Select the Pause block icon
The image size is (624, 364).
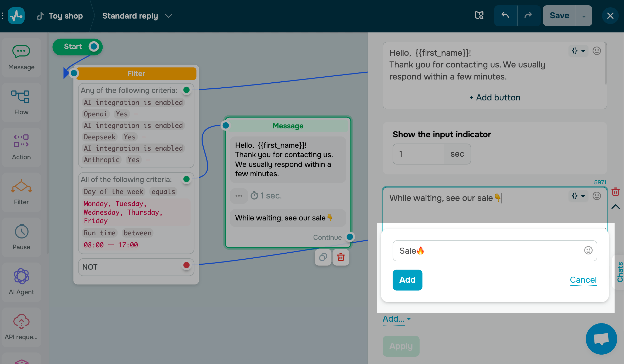click(21, 231)
